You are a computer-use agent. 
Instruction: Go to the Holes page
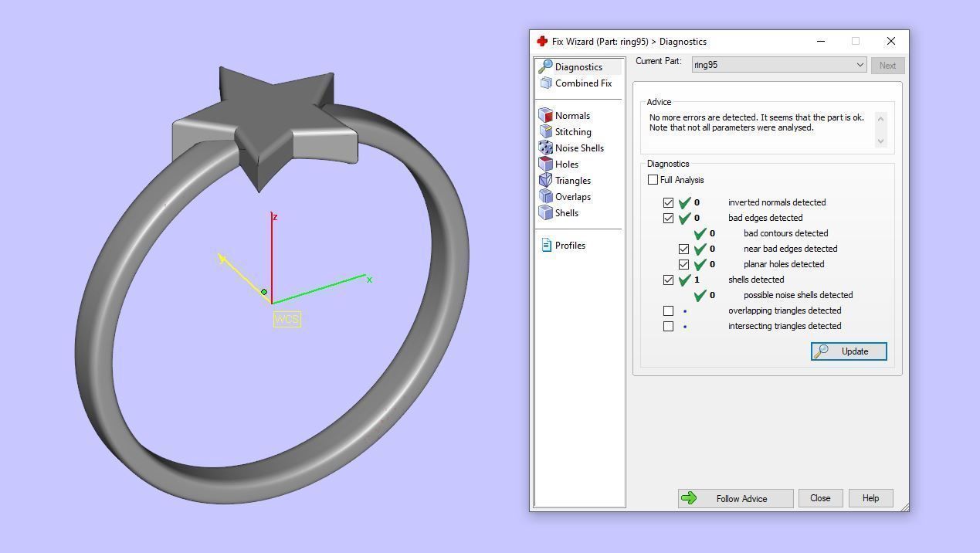[x=567, y=165]
